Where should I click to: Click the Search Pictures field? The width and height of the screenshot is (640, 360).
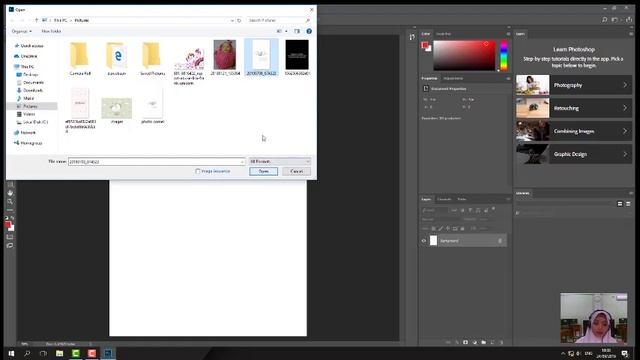click(279, 20)
